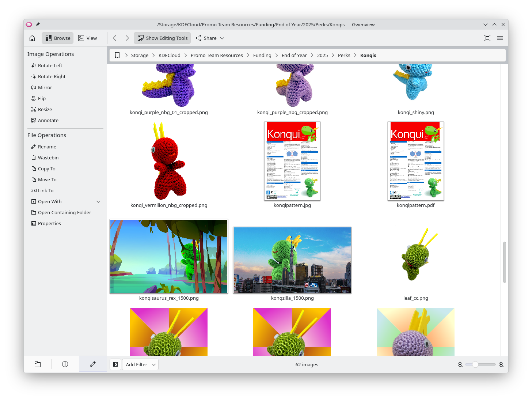Toggle the sidebar visibility button
This screenshot has height=401, width=532.
pyautogui.click(x=115, y=364)
